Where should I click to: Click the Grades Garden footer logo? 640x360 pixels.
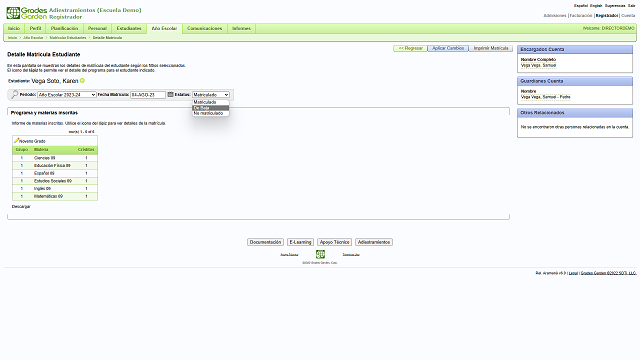[x=320, y=254]
